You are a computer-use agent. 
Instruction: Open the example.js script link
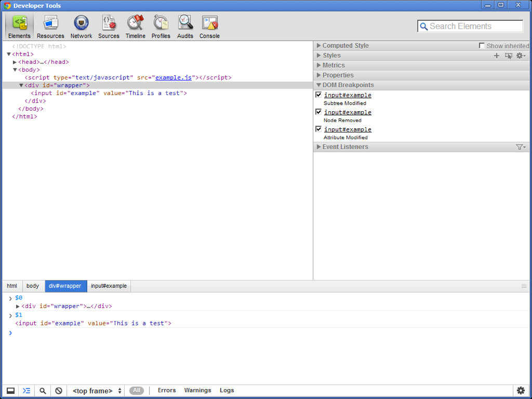[x=174, y=77]
